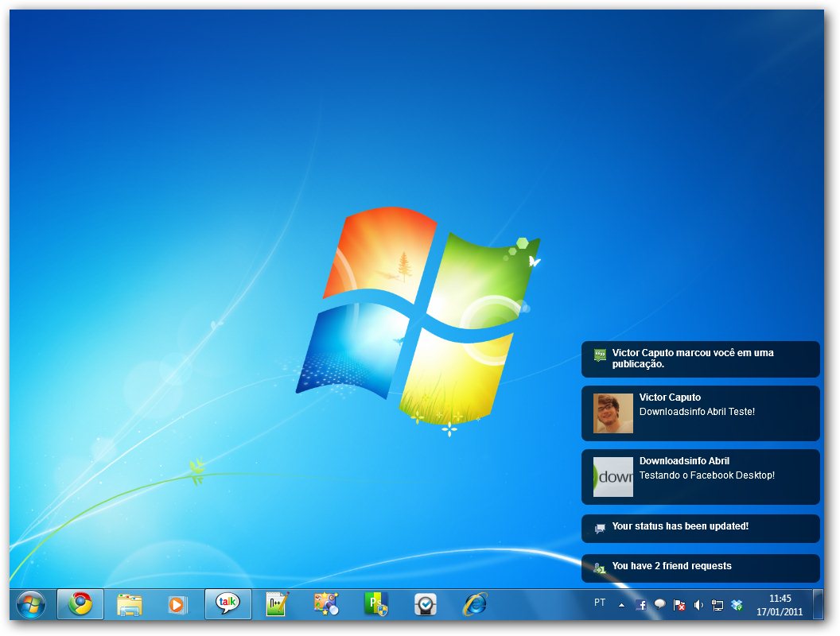Open the Windows Start menu orb
The height and width of the screenshot is (636, 840).
(x=31, y=604)
